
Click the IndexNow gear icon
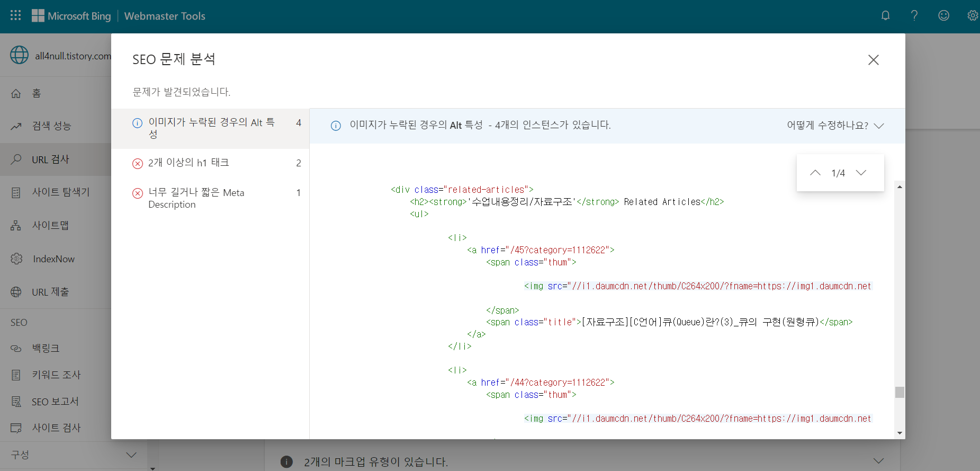pos(16,259)
